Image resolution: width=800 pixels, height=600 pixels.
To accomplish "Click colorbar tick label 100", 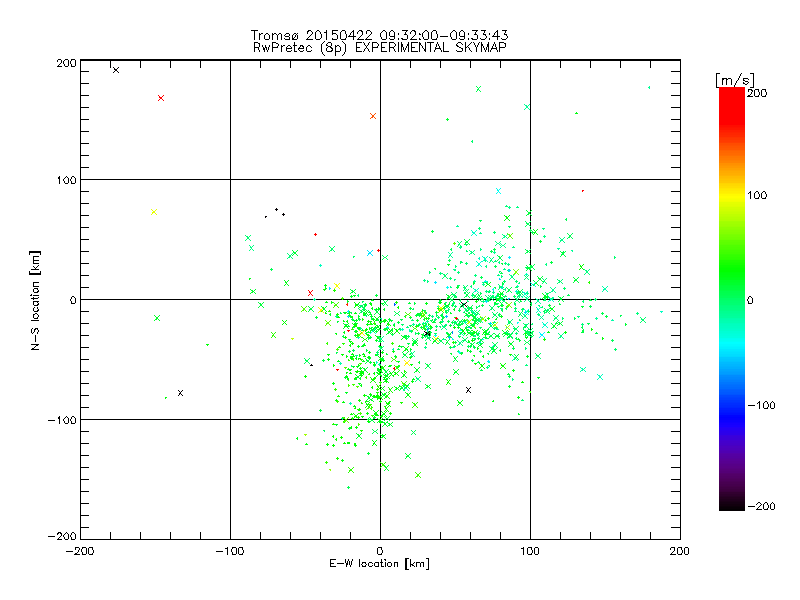I will coord(757,195).
